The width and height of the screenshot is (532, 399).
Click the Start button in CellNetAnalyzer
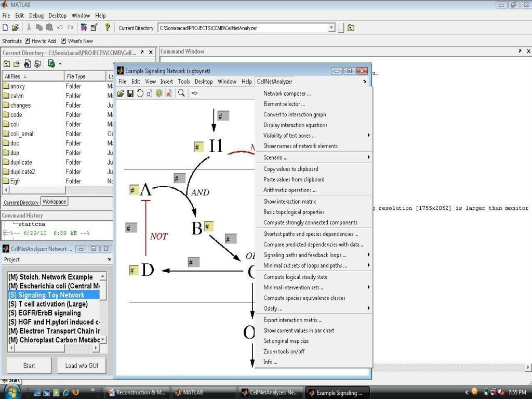coord(29,366)
